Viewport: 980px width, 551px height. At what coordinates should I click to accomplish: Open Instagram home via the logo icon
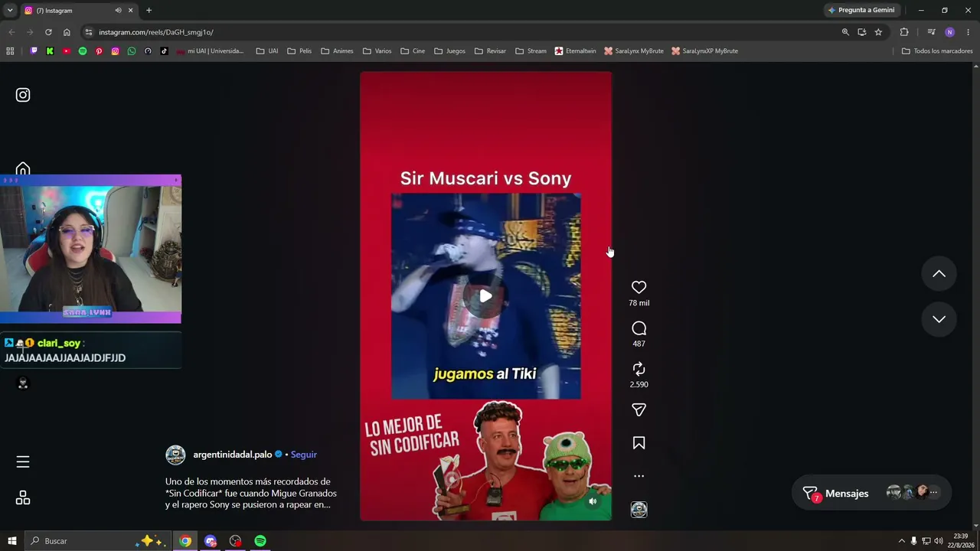(23, 95)
